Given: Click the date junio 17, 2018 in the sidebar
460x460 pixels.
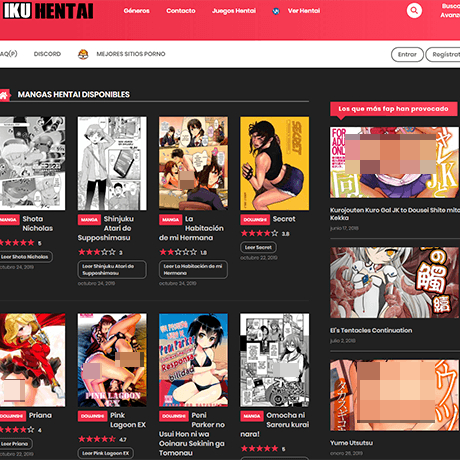Looking at the screenshot, I should pos(344,228).
